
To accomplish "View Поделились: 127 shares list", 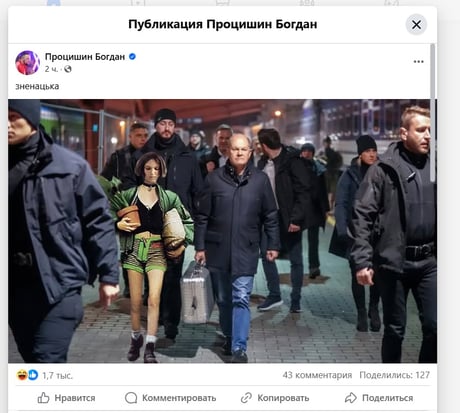I will click(394, 375).
